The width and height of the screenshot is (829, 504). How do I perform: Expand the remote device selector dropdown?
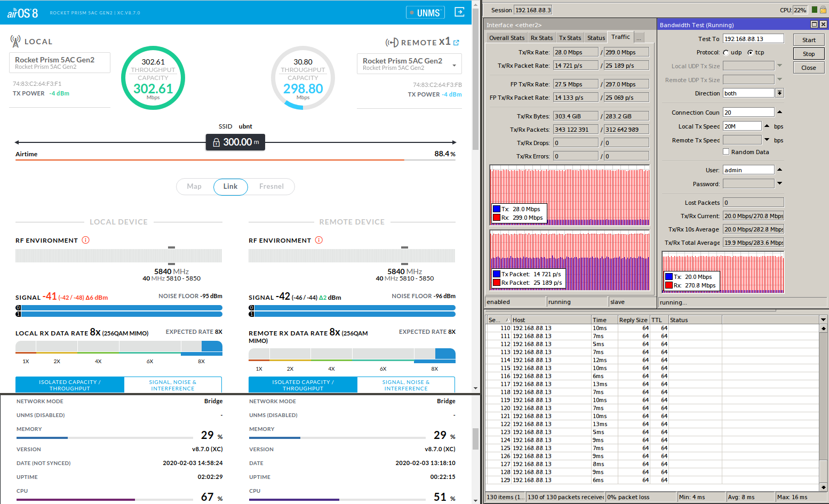[x=455, y=66]
